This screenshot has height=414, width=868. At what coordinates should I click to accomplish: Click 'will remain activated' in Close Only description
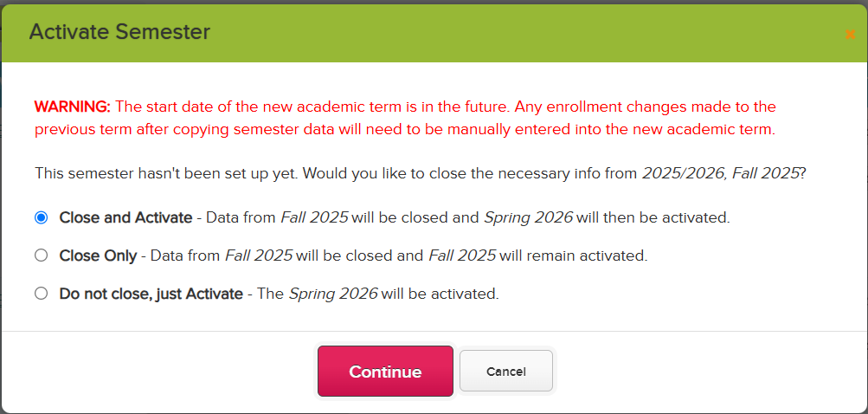click(x=574, y=256)
